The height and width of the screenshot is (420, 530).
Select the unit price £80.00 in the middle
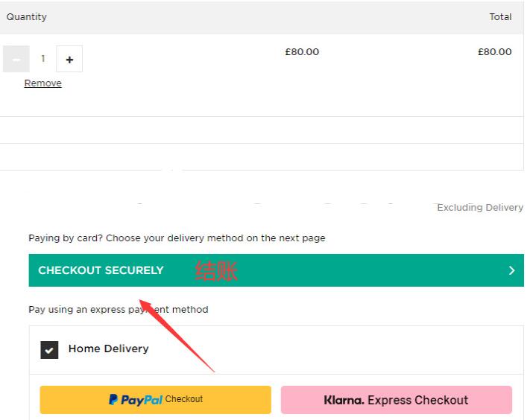click(302, 52)
